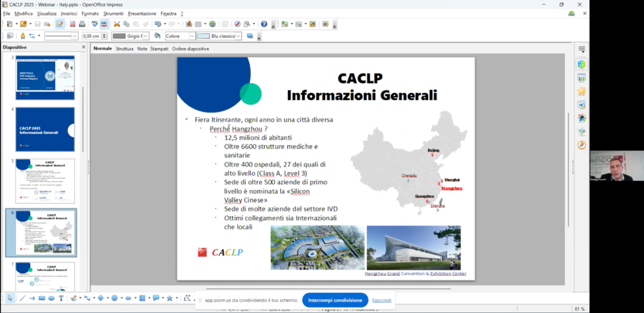Open sidebar Slide Transition icon

click(x=581, y=105)
